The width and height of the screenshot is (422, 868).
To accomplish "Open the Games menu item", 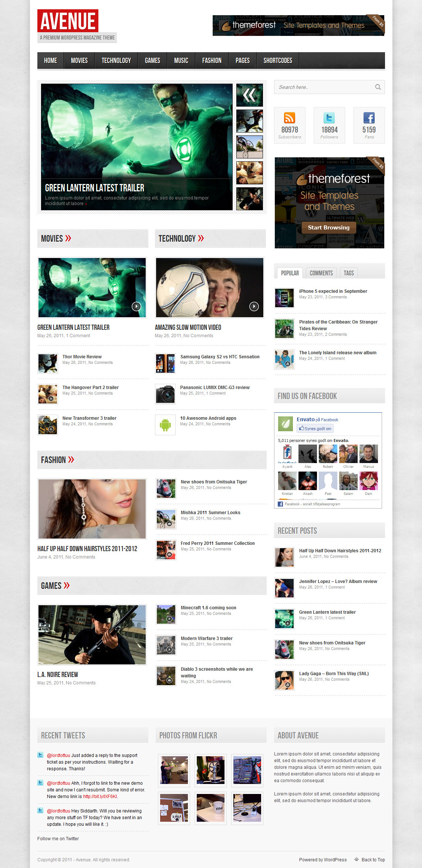I will pyautogui.click(x=152, y=60).
